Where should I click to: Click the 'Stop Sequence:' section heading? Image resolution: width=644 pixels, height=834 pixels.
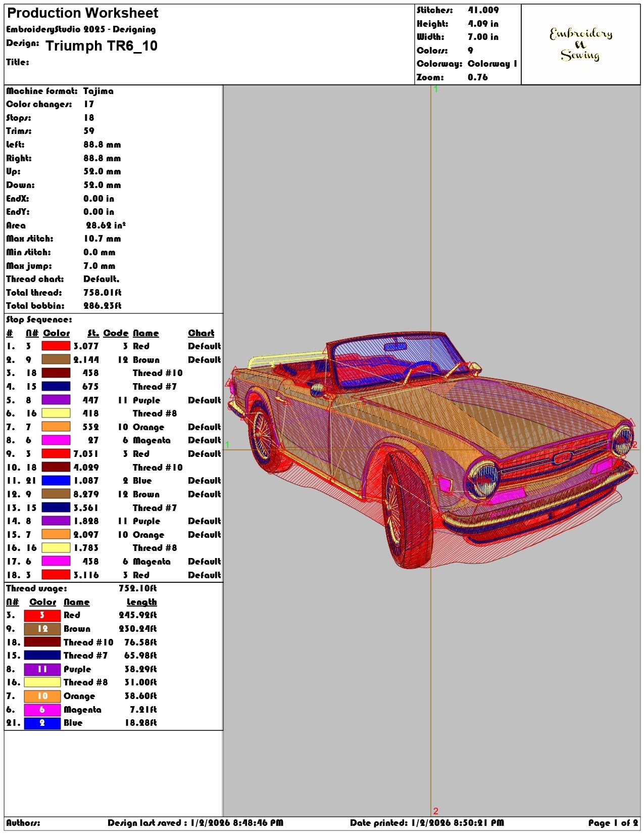[x=39, y=319]
